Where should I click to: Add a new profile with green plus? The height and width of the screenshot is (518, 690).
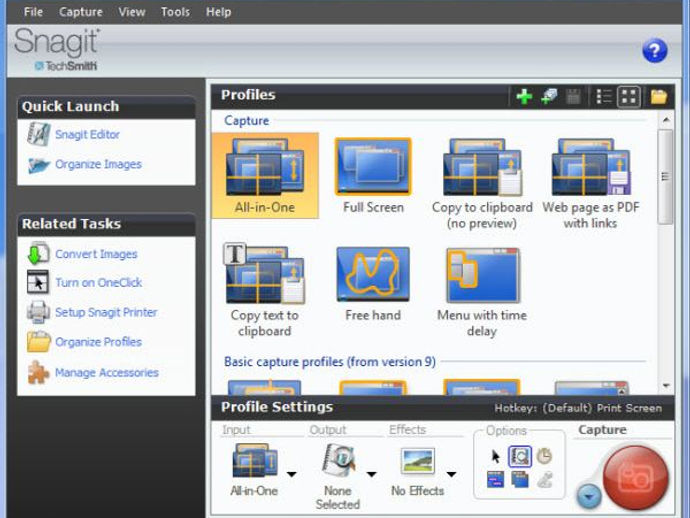point(524,96)
